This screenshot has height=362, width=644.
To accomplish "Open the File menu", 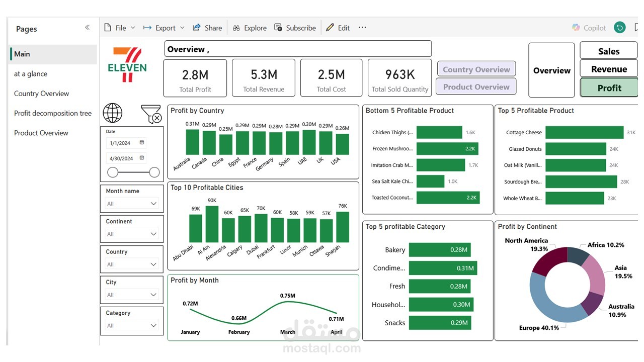I will coord(120,28).
